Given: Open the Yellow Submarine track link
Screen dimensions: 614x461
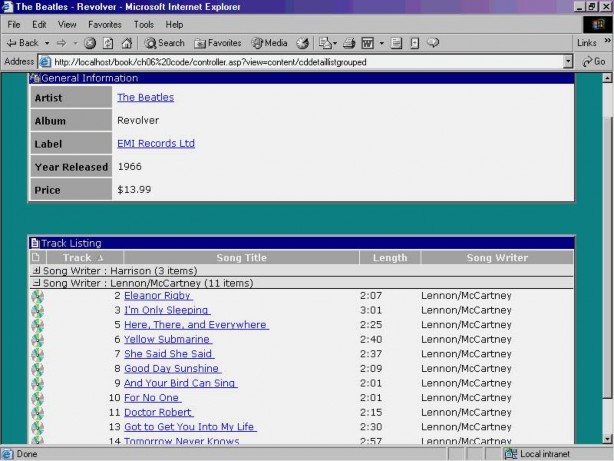Looking at the screenshot, I should click(x=167, y=339).
